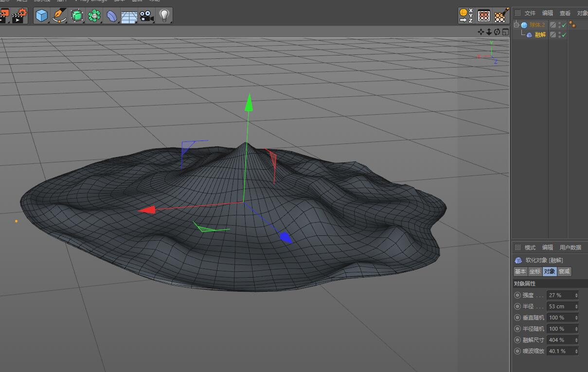Toggle the viewport layout maximize icon

[x=505, y=32]
